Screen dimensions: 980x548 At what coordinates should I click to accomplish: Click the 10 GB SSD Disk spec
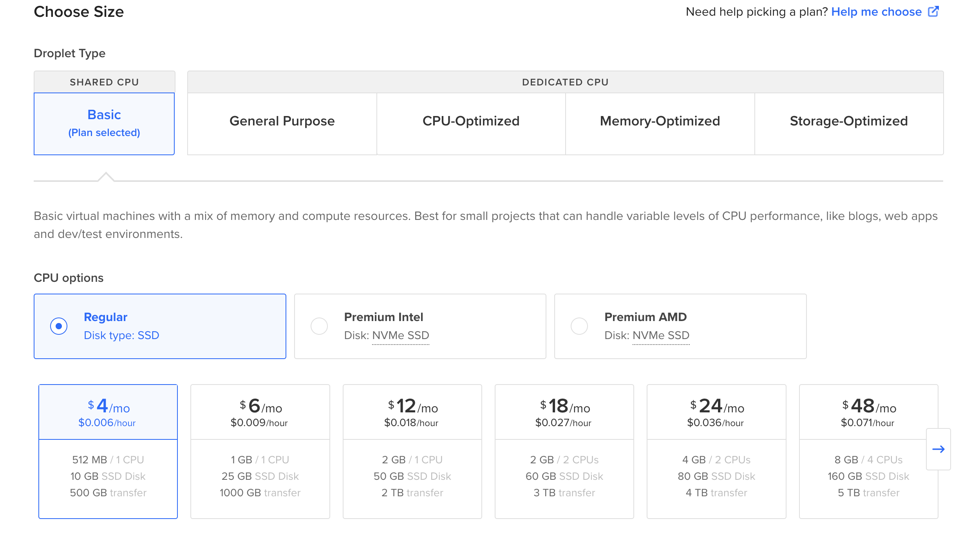pyautogui.click(x=108, y=476)
